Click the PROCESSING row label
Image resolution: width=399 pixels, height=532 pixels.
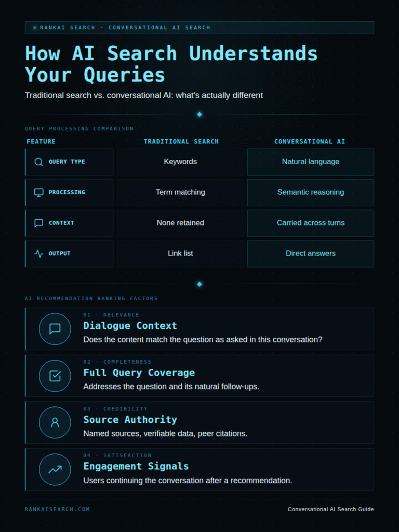pyautogui.click(x=67, y=192)
